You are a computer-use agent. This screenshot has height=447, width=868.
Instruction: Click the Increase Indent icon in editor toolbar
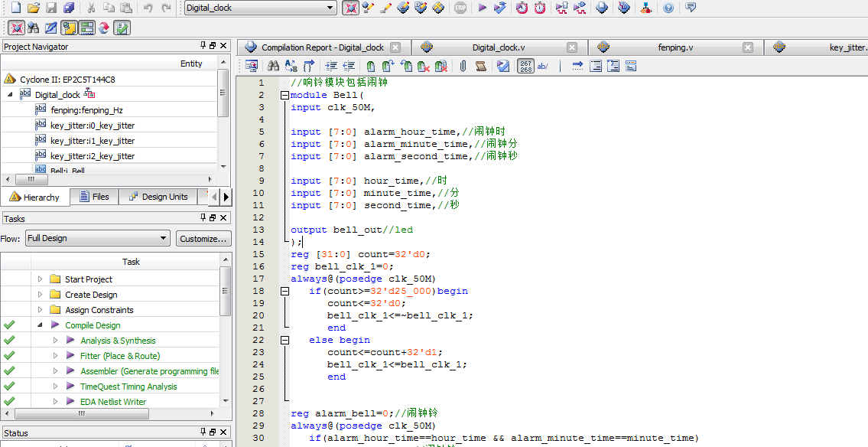coord(331,67)
